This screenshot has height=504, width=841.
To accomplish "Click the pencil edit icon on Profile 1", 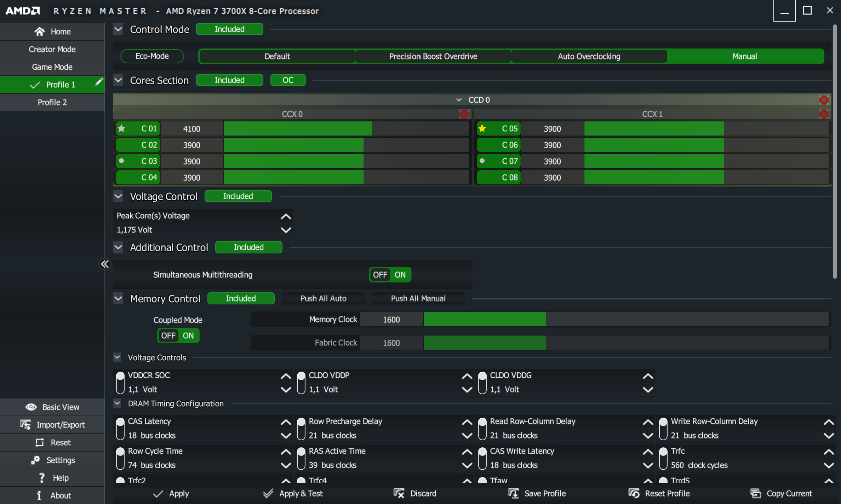I will click(x=99, y=82).
